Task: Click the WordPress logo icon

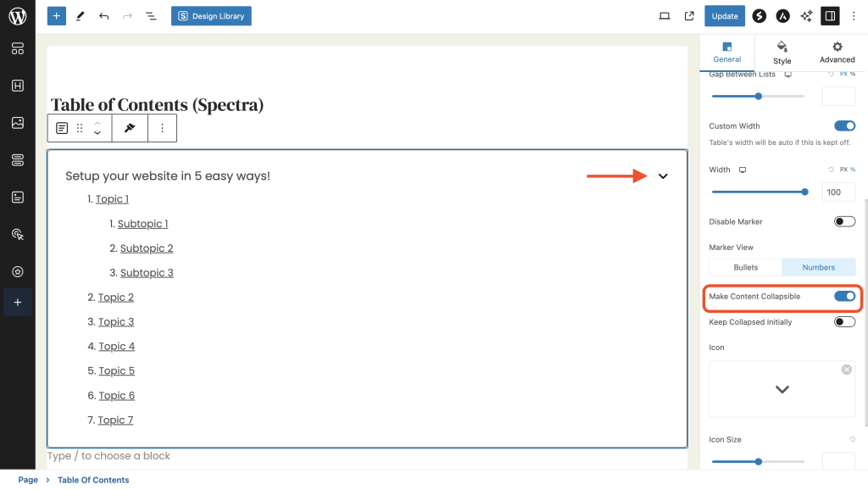Action: click(17, 16)
